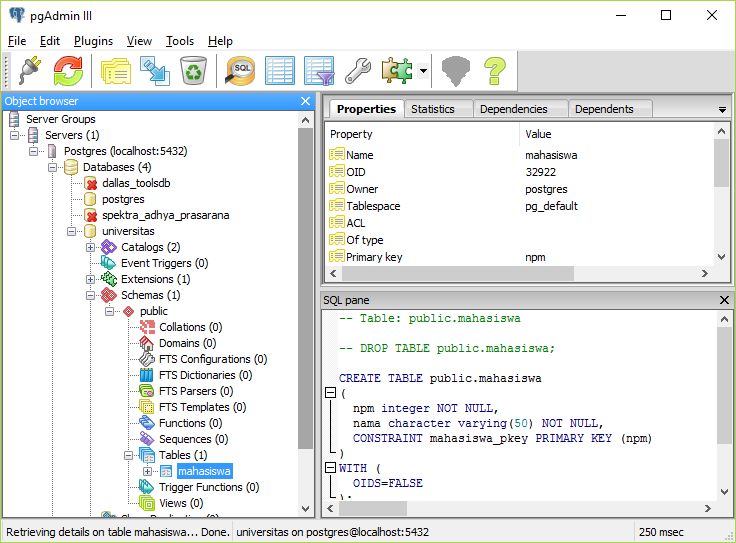Collapse the CREATE TABLE code fold
This screenshot has height=543, width=736.
click(x=330, y=392)
